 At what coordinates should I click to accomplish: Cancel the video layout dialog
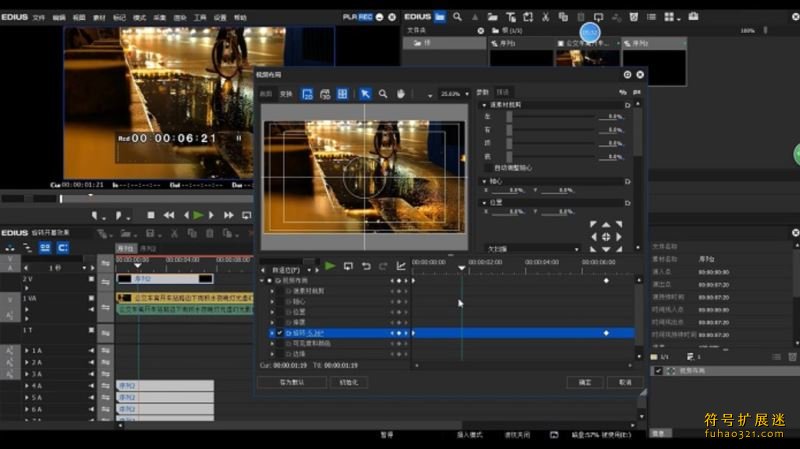click(x=626, y=382)
